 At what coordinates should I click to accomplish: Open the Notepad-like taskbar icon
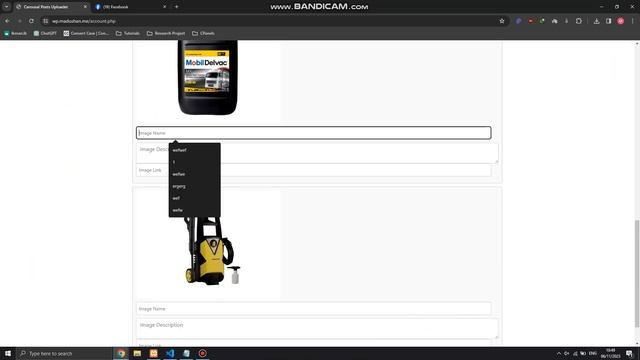click(186, 353)
